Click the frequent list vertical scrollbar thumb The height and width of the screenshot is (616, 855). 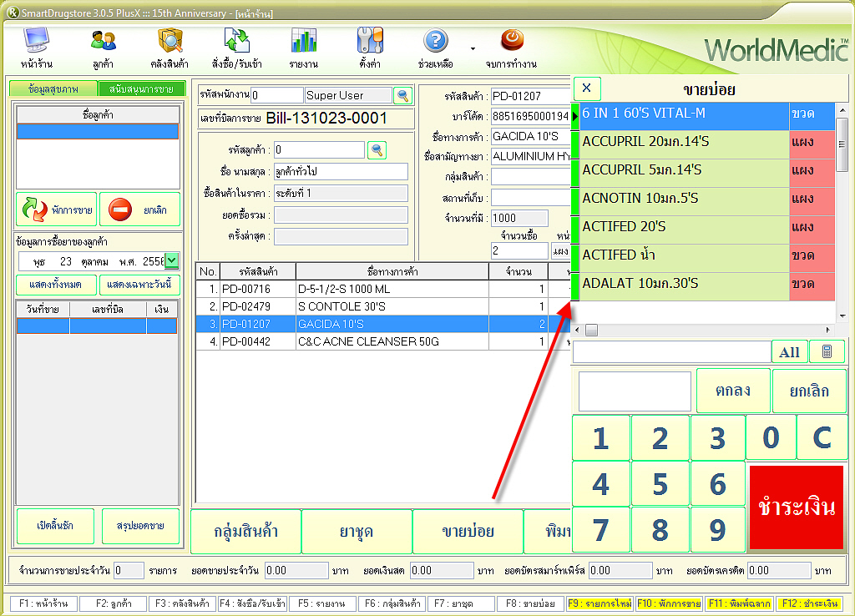[x=842, y=144]
